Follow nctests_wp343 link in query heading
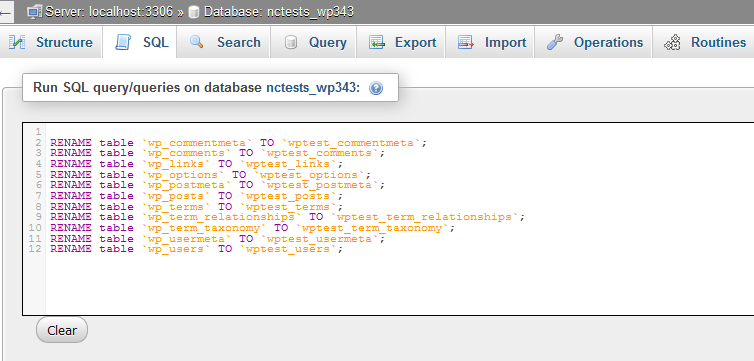 (x=311, y=88)
